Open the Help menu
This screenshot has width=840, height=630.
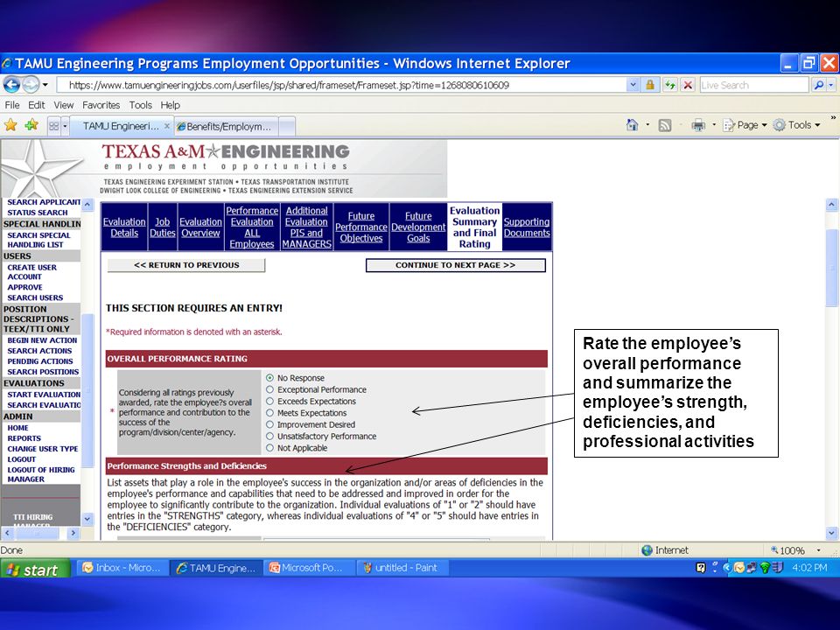(x=170, y=105)
